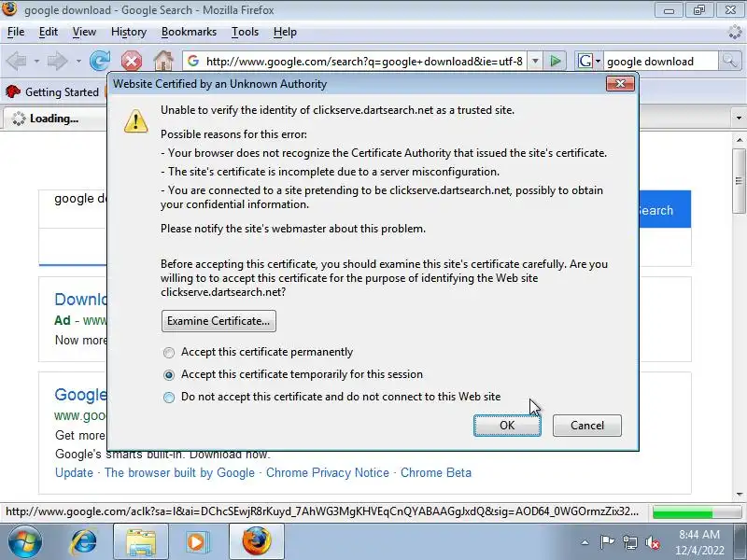
Task: Click the scrollbar down arrow
Action: (739, 495)
